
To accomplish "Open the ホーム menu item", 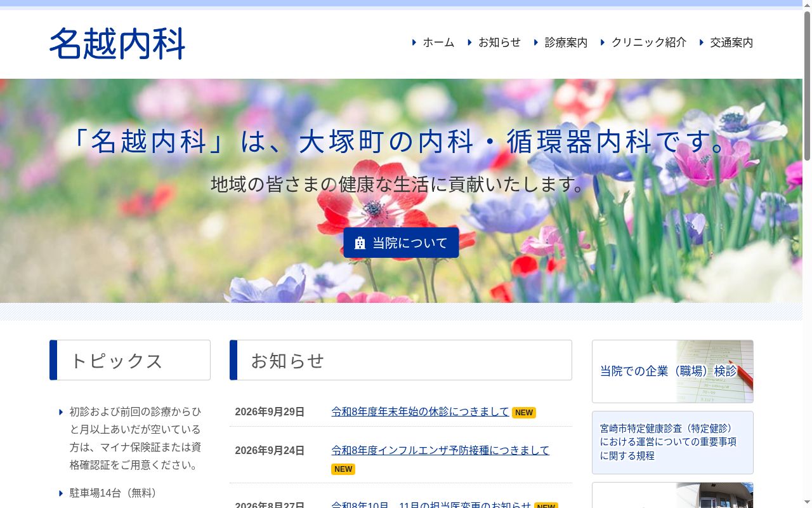I will [438, 43].
